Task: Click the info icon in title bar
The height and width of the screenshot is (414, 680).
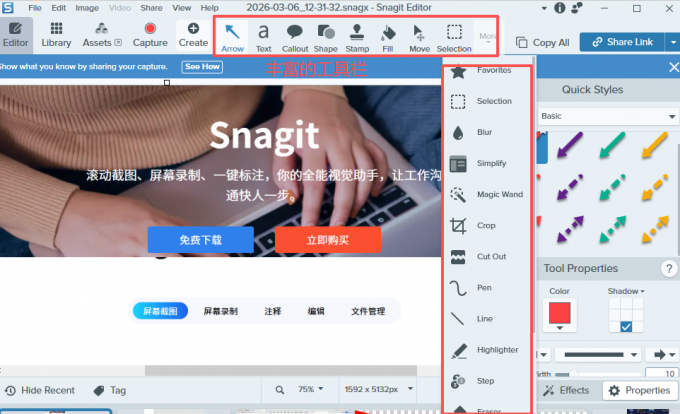Action: 559,8
